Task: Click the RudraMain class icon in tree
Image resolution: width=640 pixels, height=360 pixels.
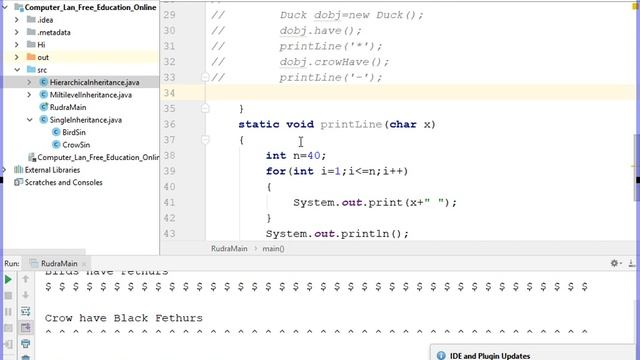Action: (x=44, y=107)
